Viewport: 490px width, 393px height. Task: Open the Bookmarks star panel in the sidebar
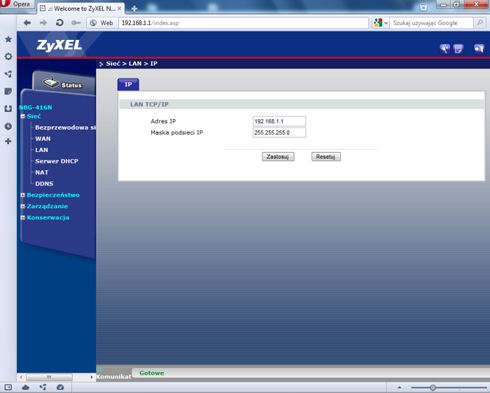(8, 39)
